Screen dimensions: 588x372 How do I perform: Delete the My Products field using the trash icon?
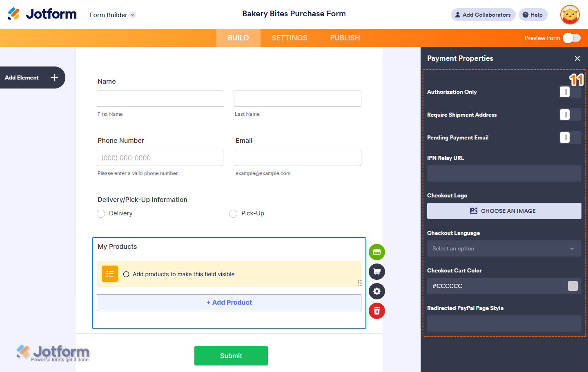(x=376, y=311)
